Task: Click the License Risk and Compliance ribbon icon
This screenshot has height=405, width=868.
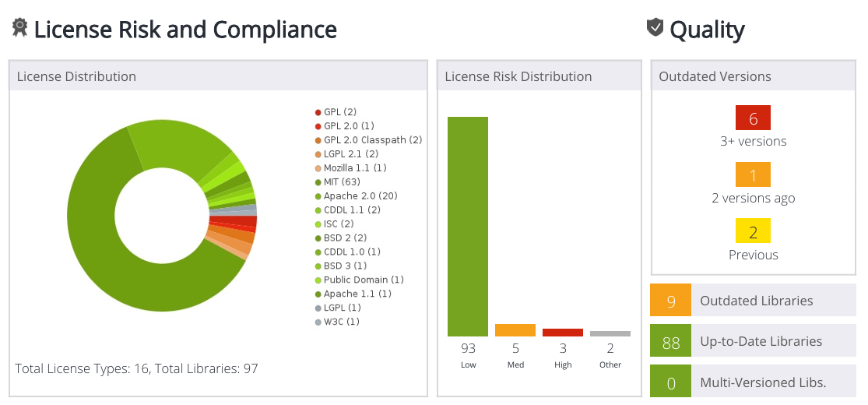Action: 19,28
